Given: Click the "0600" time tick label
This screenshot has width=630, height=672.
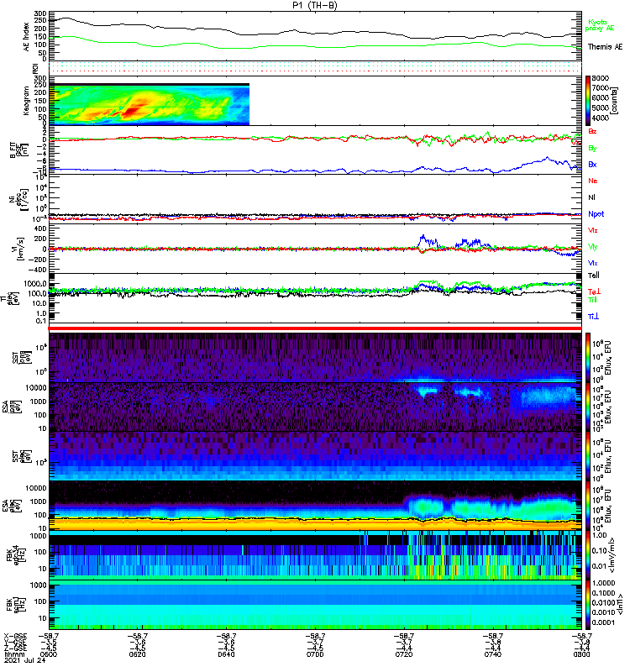Looking at the screenshot, I should (48, 654).
